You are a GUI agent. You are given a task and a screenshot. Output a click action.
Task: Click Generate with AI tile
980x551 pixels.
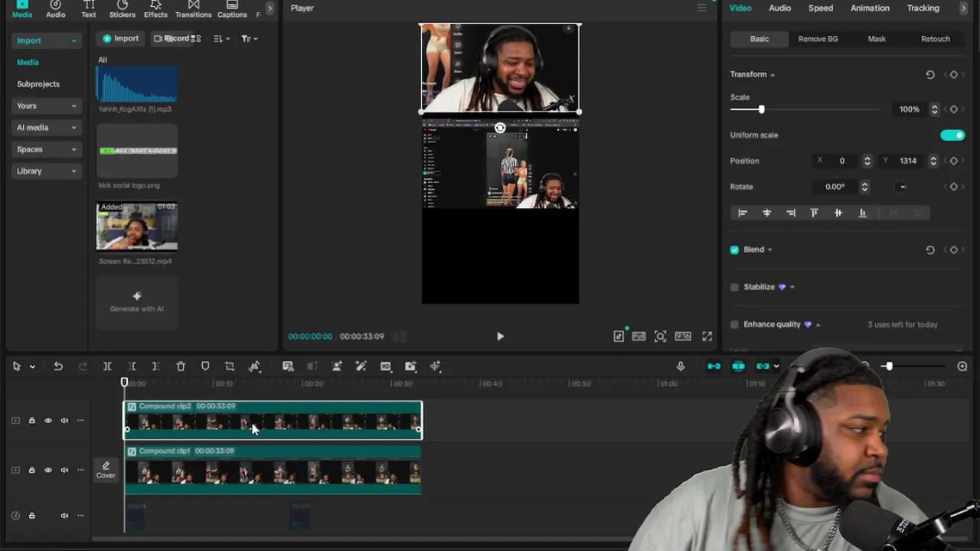[x=137, y=302]
